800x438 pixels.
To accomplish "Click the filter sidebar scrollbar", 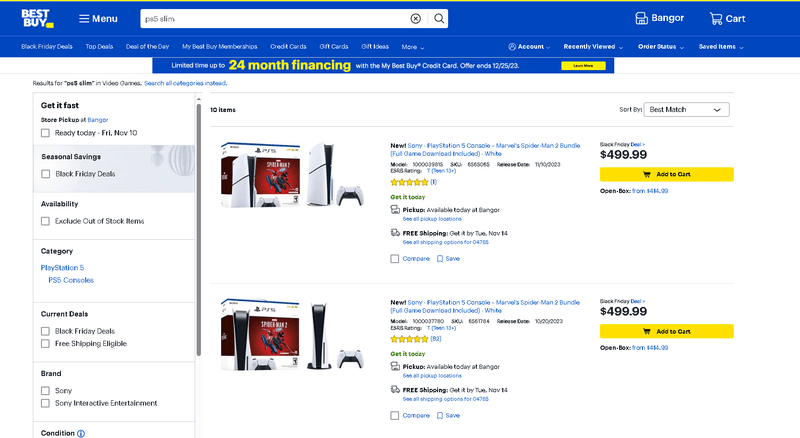I will pyautogui.click(x=198, y=230).
